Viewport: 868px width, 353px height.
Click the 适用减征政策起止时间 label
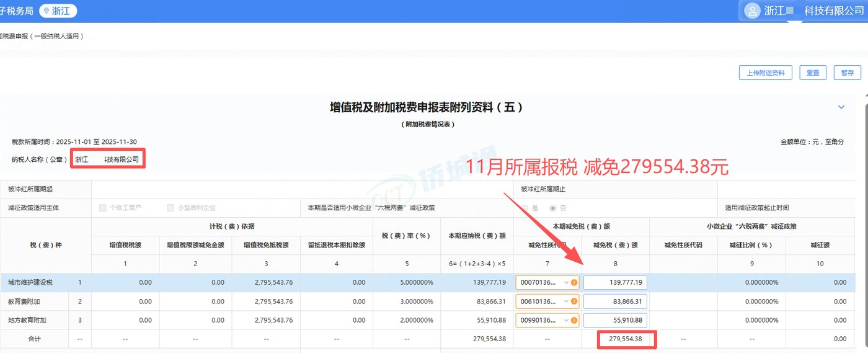(757, 208)
